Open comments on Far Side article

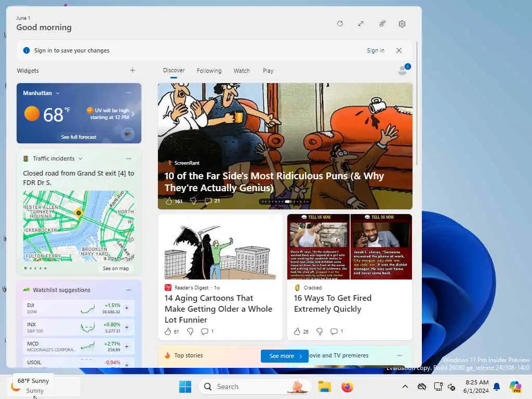212,201
